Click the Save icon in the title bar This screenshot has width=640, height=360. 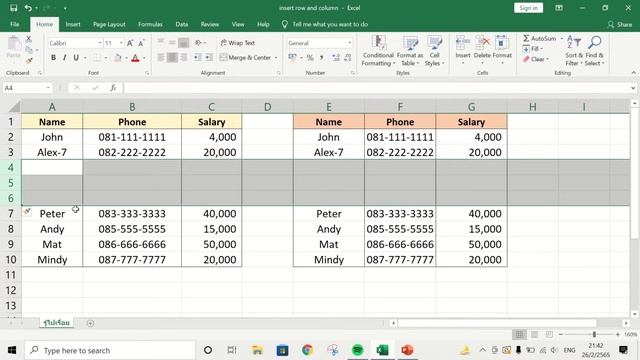click(x=13, y=8)
